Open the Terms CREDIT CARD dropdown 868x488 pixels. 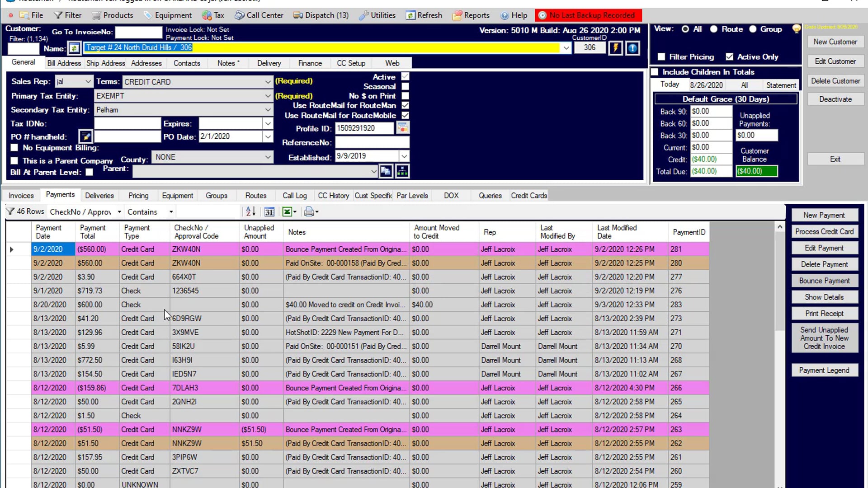268,82
